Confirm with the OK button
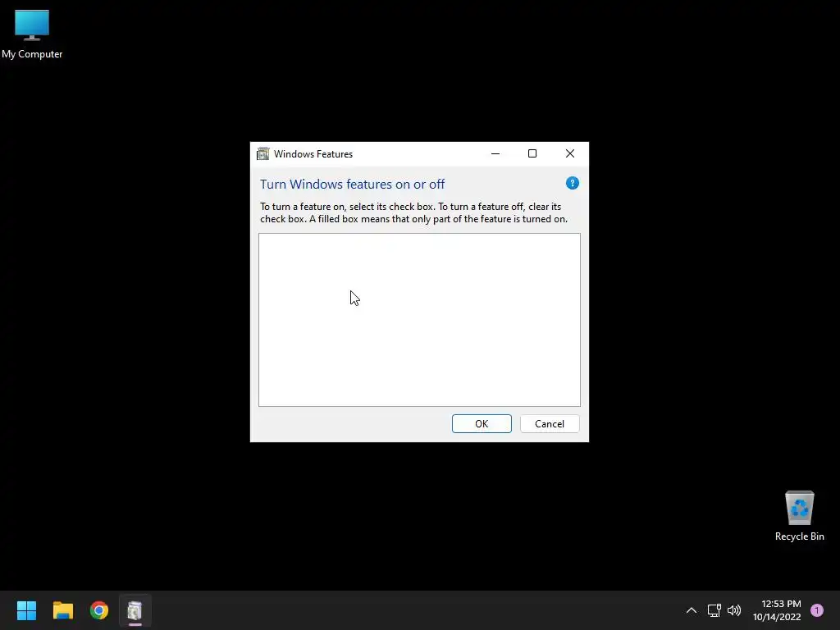The height and width of the screenshot is (630, 840). click(x=482, y=424)
